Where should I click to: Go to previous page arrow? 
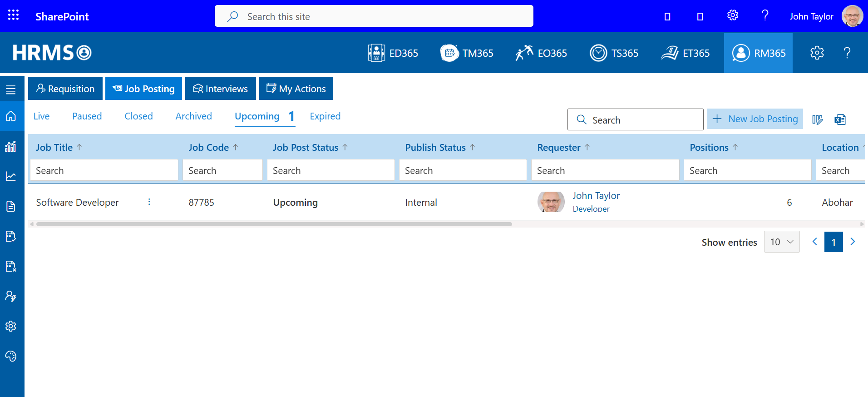[x=815, y=242]
